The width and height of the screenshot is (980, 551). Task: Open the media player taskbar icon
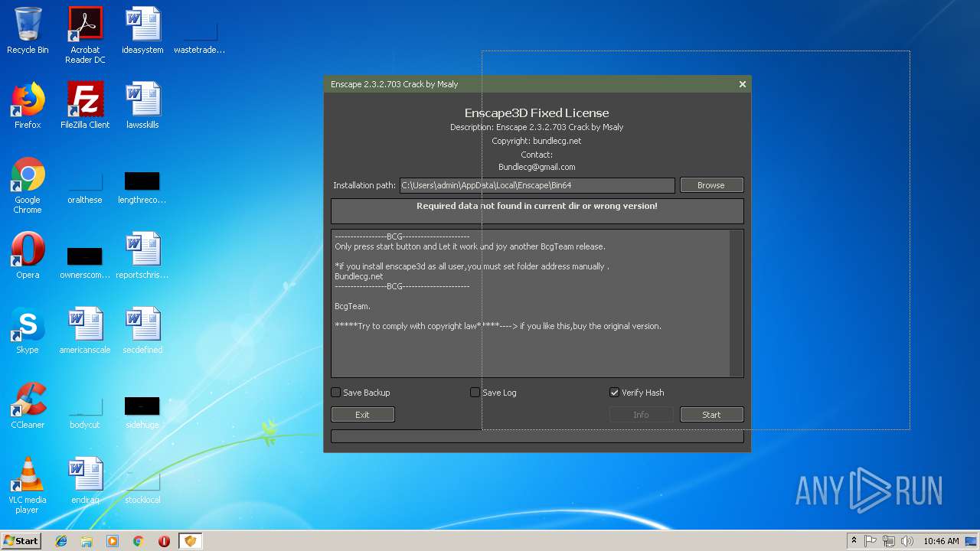coord(113,541)
